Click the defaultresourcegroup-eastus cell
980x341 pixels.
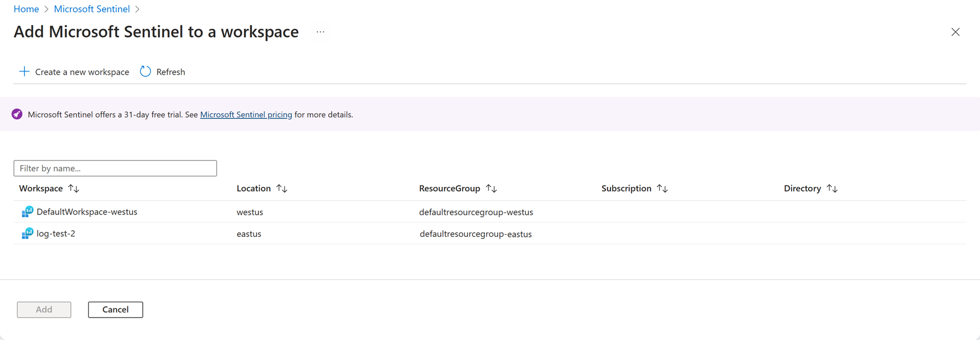click(476, 234)
